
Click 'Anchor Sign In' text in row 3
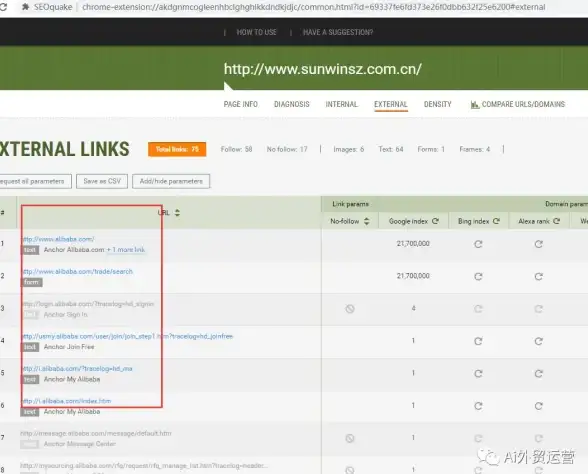[66, 315]
